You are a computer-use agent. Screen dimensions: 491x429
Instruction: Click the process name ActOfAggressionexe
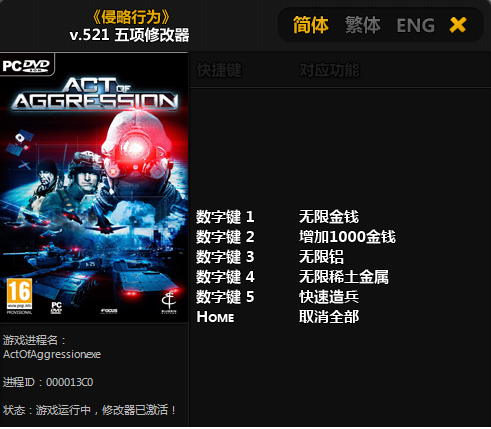click(52, 354)
